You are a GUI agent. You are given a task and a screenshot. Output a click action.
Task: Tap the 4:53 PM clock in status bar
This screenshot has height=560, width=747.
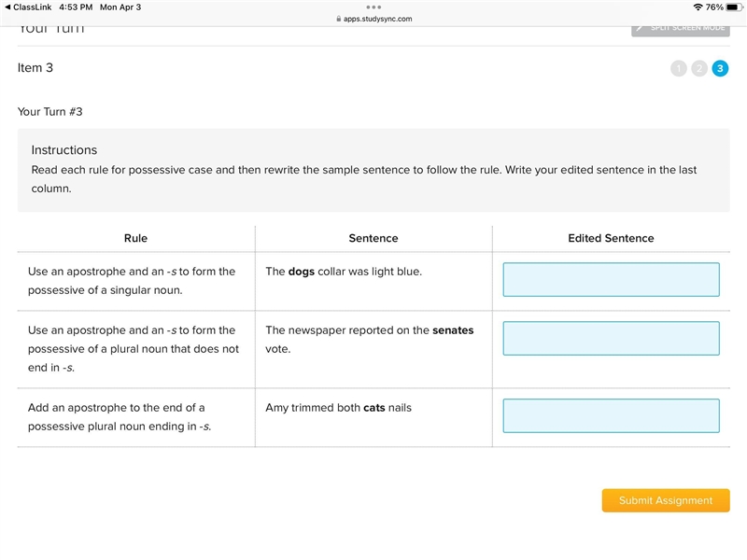click(x=76, y=7)
